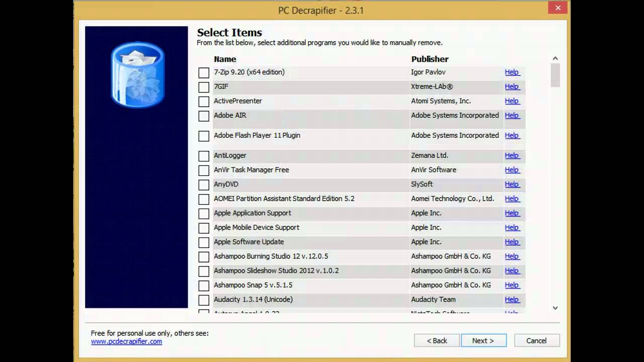644x362 pixels.
Task: Check the AntiLogger checkbox
Action: click(204, 156)
